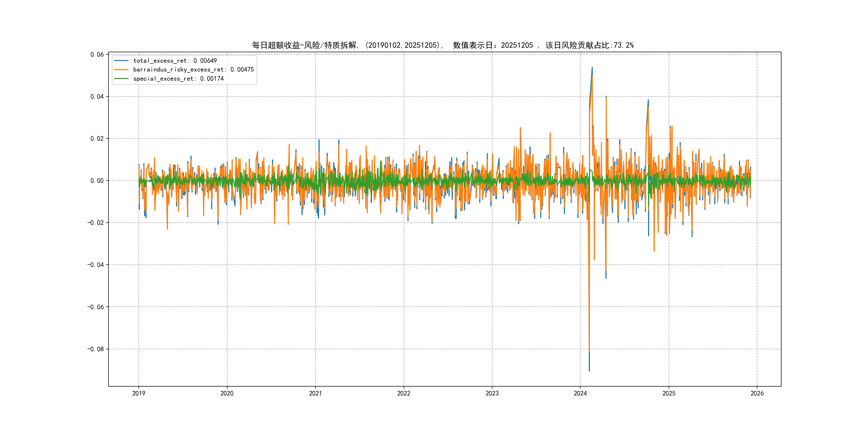Viewport: 868px width, 434px height.
Task: Click the 2023 x-axis tick label
Action: pyautogui.click(x=492, y=393)
